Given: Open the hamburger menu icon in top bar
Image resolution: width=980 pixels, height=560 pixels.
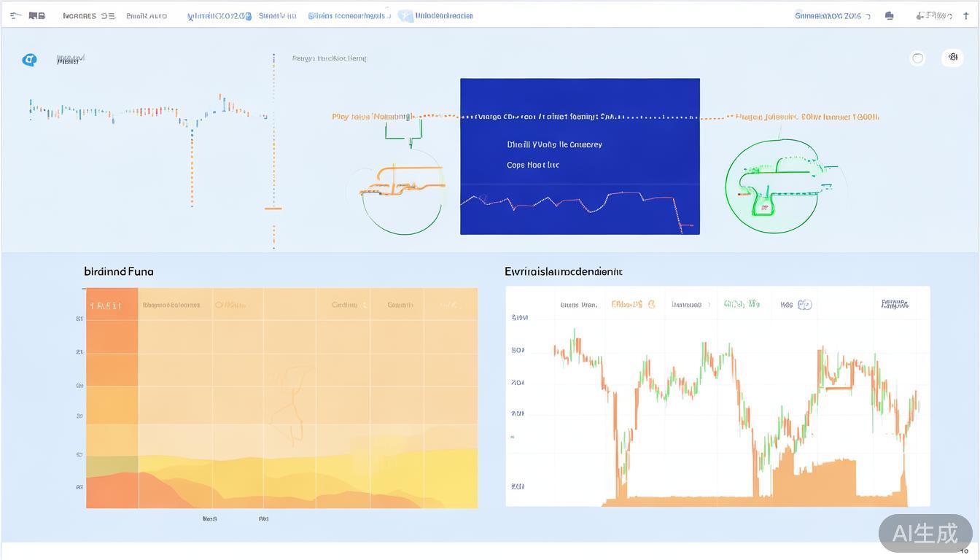Looking at the screenshot, I should pyautogui.click(x=15, y=15).
